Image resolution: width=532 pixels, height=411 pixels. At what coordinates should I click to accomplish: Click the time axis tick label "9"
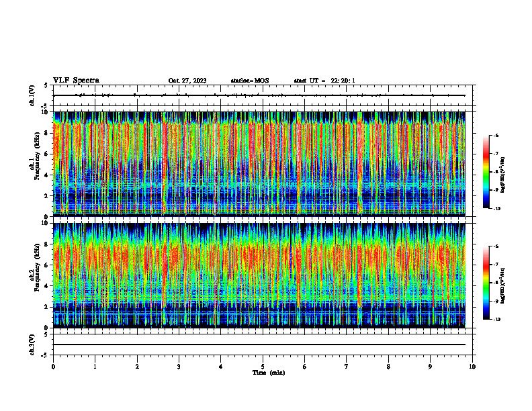(x=430, y=367)
